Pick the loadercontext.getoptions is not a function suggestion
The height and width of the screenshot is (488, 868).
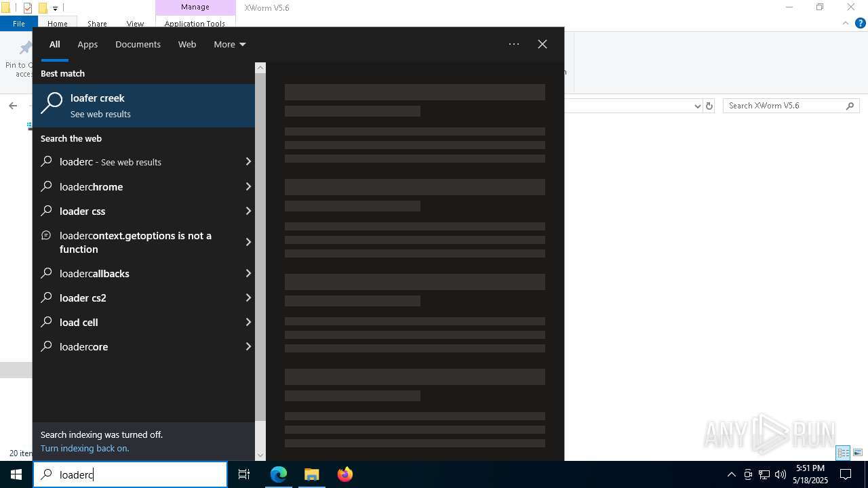pyautogui.click(x=137, y=242)
